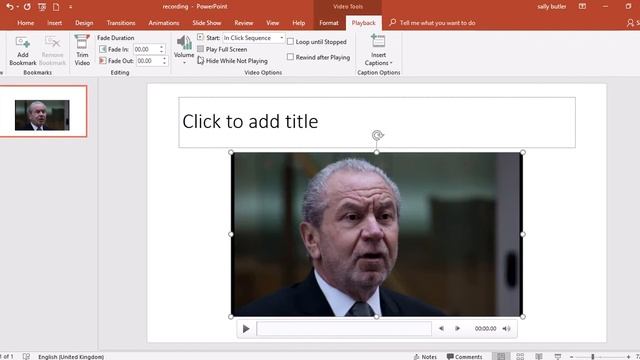Viewport: 640px width, 360px height.
Task: Click the zoom in plus button
Action: [x=628, y=357]
